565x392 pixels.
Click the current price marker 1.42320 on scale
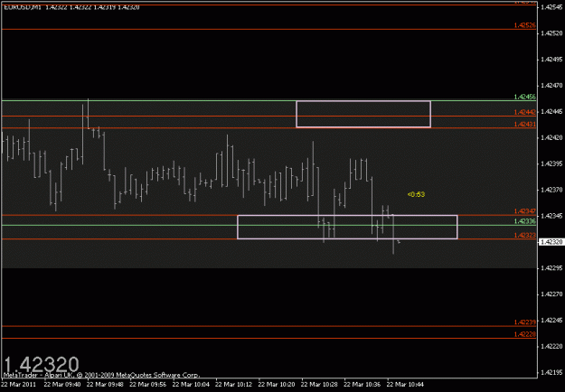coord(551,242)
